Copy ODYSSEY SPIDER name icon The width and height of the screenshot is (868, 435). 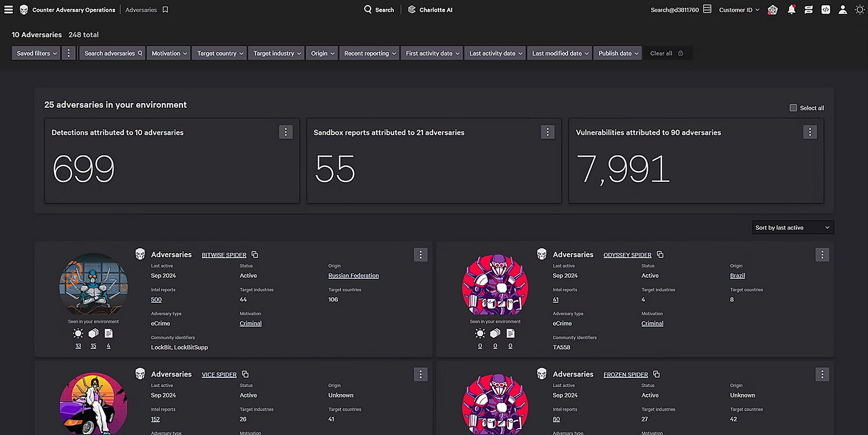(660, 254)
